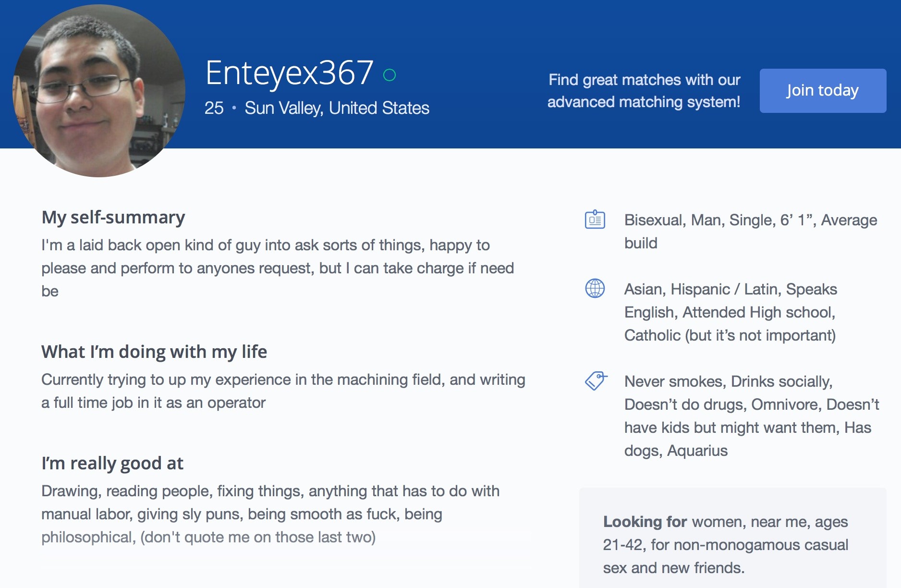Viewport: 901px width, 588px height.
Task: Click the price tag lifestyle icon
Action: (596, 381)
